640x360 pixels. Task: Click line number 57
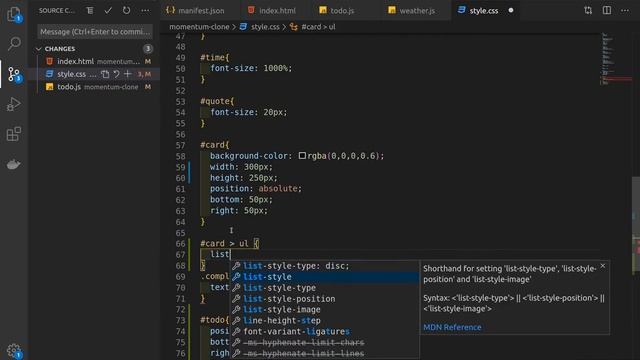pyautogui.click(x=180, y=145)
